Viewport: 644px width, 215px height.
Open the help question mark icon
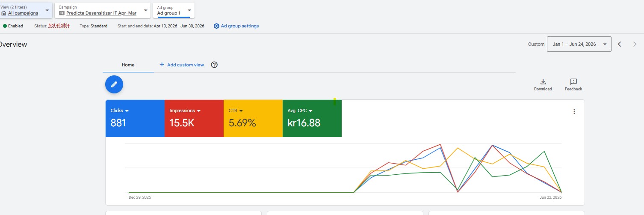(215, 65)
